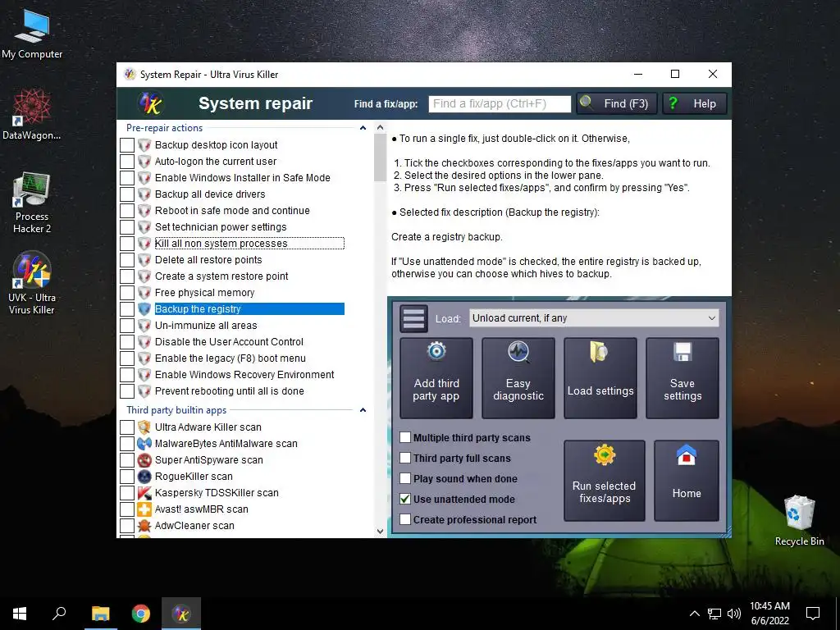The height and width of the screenshot is (630, 840).
Task: Select Delete all restore points fix
Action: click(x=208, y=260)
